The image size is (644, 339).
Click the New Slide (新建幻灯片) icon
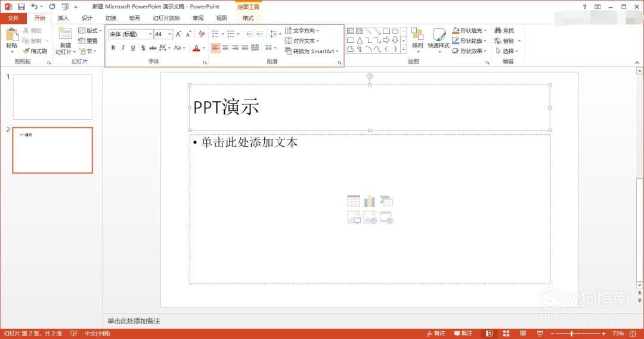click(66, 33)
